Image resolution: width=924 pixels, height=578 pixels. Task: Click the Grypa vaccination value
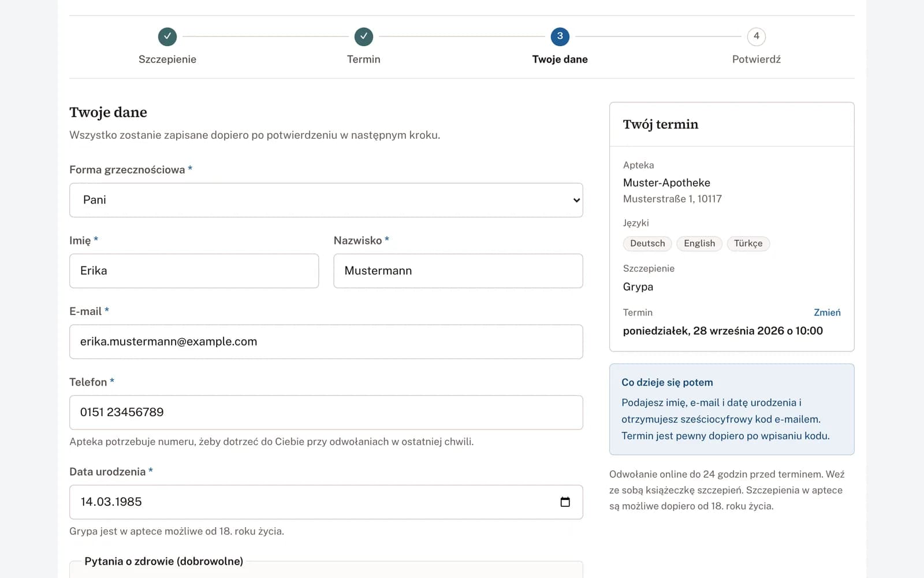[x=638, y=287]
